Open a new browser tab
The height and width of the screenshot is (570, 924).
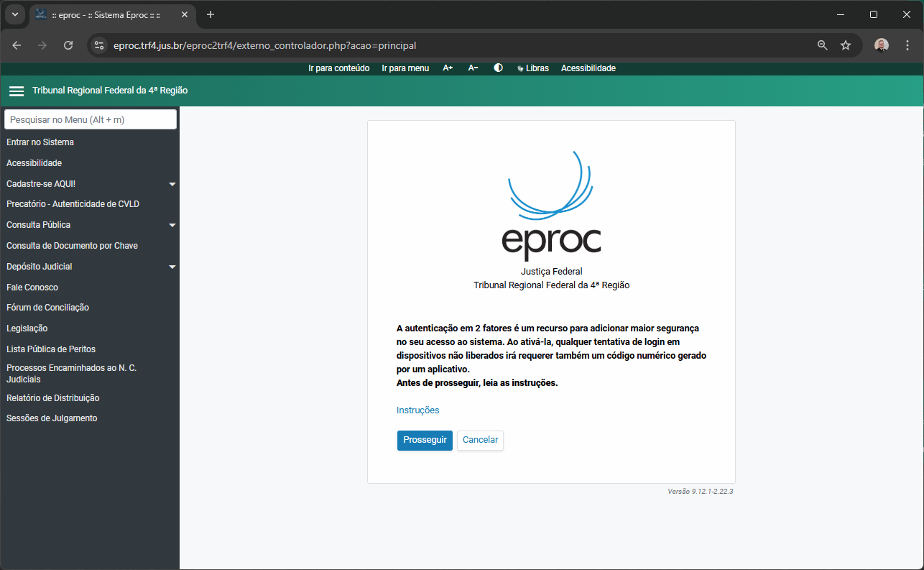[211, 14]
